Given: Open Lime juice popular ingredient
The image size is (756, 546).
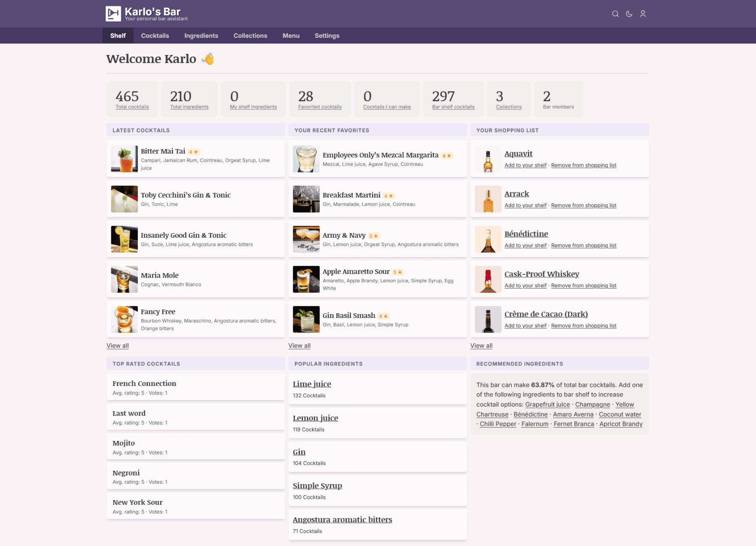Looking at the screenshot, I should tap(312, 384).
